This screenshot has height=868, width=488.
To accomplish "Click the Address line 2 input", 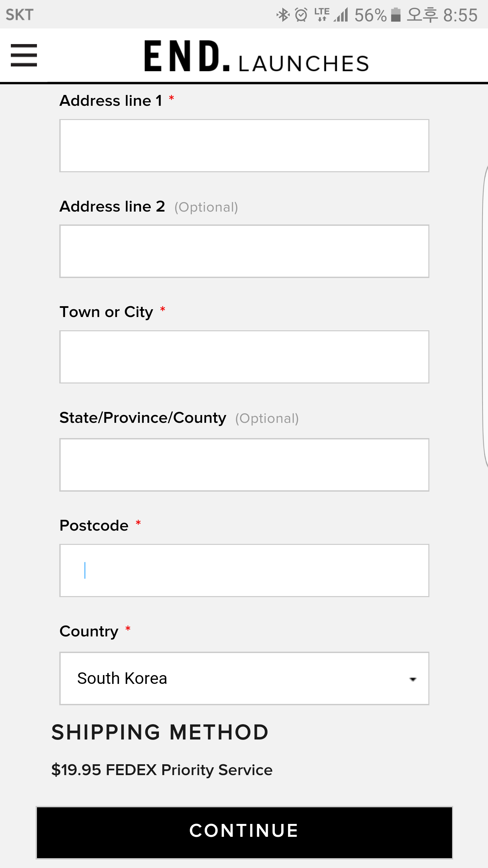I will (x=244, y=251).
